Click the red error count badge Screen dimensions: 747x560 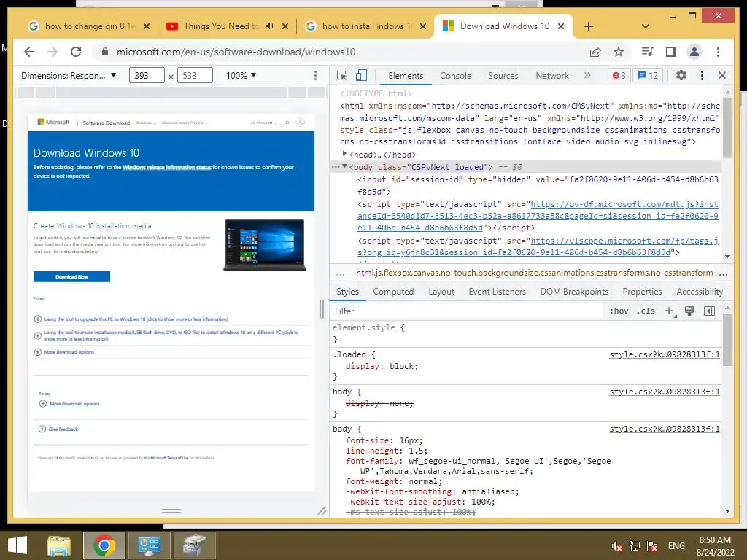(x=619, y=75)
